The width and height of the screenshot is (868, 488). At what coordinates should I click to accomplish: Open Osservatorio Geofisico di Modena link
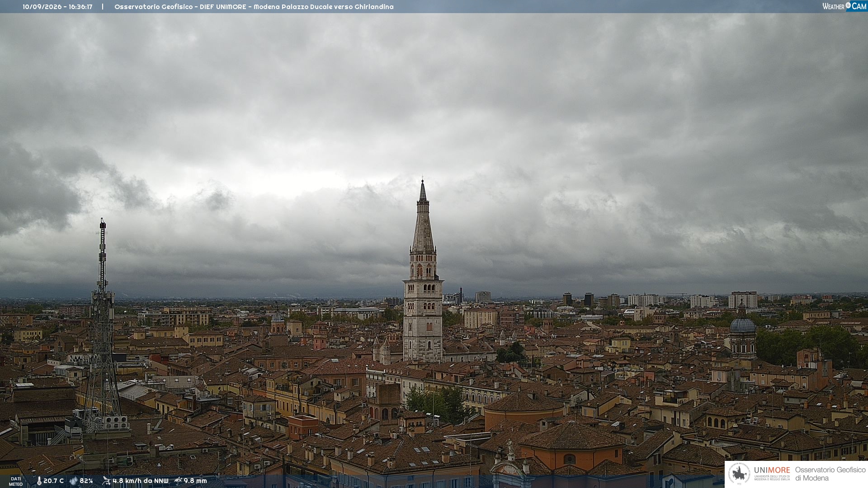(830, 474)
